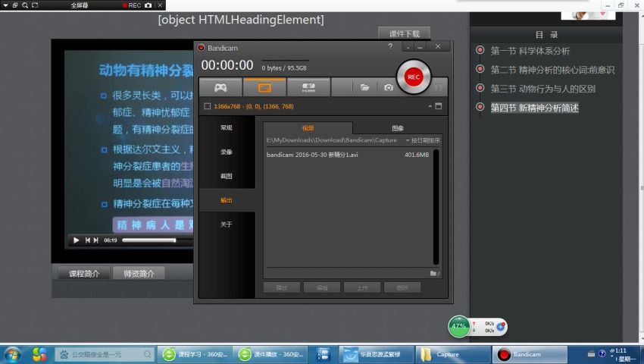Open the output folder icon in Bandicam
644x364 pixels.
[x=364, y=87]
